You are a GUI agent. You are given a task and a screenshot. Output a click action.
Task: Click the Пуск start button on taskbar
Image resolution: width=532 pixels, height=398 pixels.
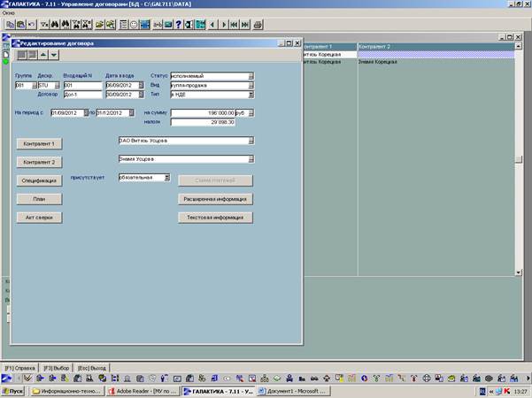tap(12, 390)
